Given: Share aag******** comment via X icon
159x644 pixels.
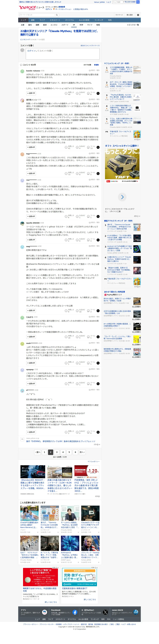Looking at the screenshot, I should tap(98, 311).
